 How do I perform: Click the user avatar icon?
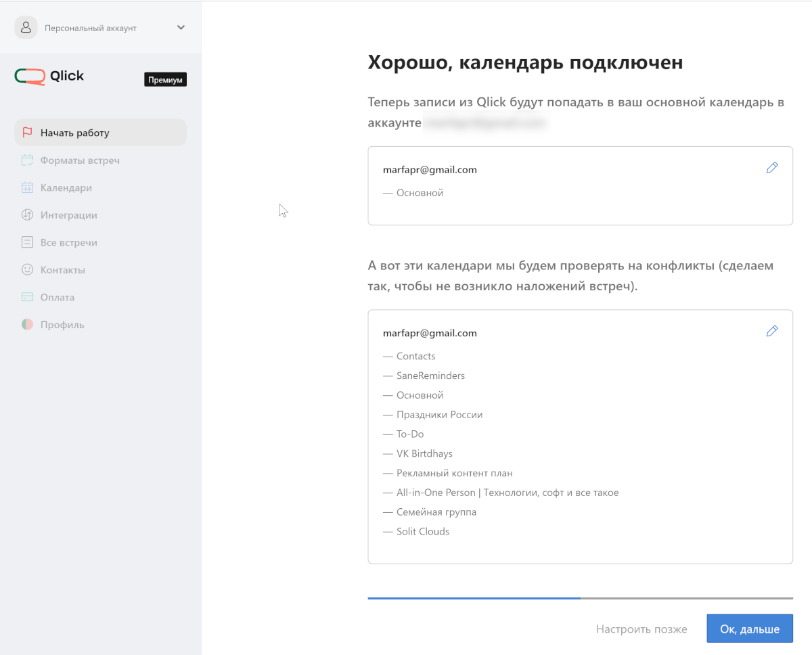[x=26, y=28]
